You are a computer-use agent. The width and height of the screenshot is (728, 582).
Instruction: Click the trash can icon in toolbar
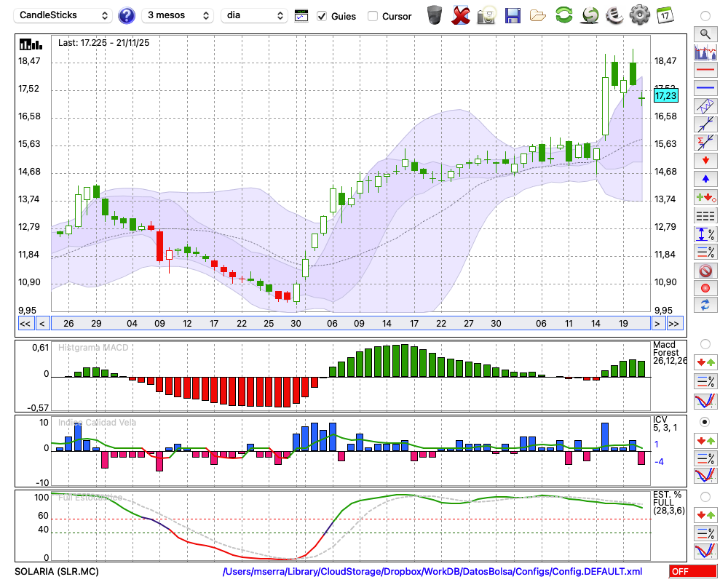click(x=435, y=15)
